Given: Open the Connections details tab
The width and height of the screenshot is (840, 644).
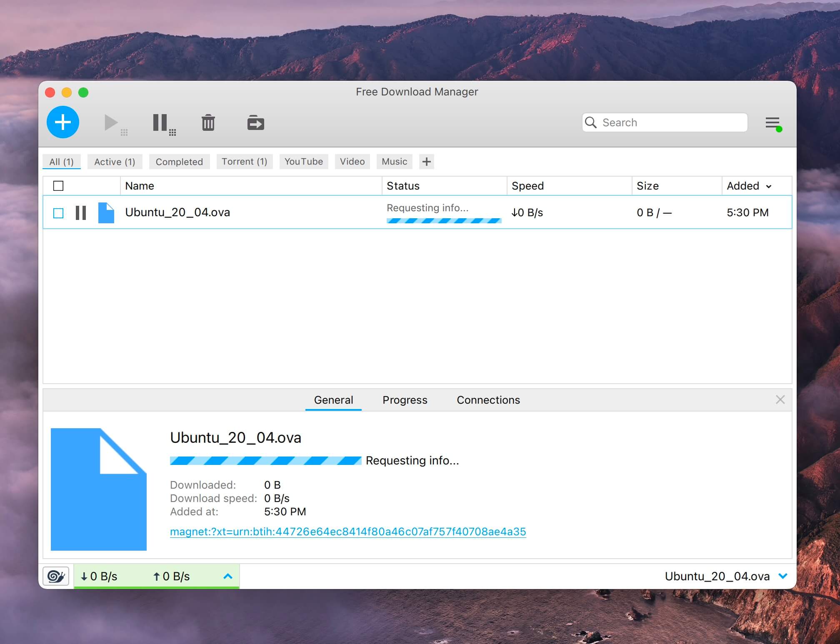Looking at the screenshot, I should click(x=488, y=400).
